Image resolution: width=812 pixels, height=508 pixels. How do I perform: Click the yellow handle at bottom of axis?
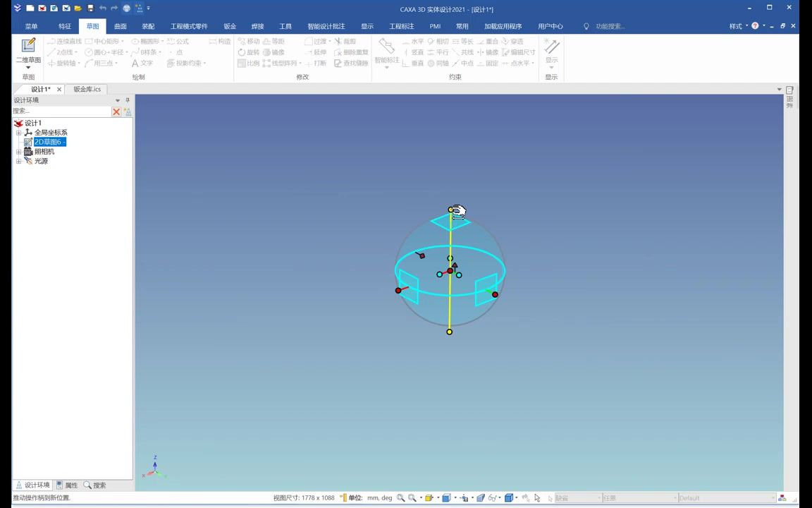(449, 332)
